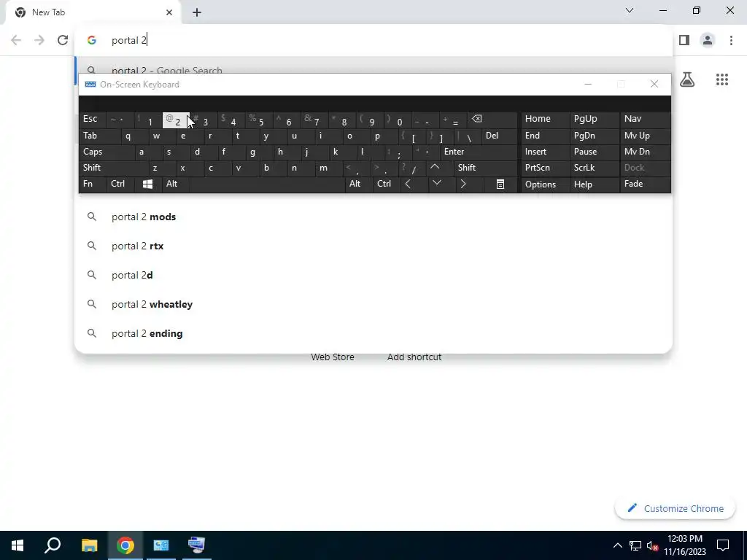The image size is (747, 560).
Task: Toggle the right Shift key on On-Screen Keyboard
Action: tap(485, 168)
